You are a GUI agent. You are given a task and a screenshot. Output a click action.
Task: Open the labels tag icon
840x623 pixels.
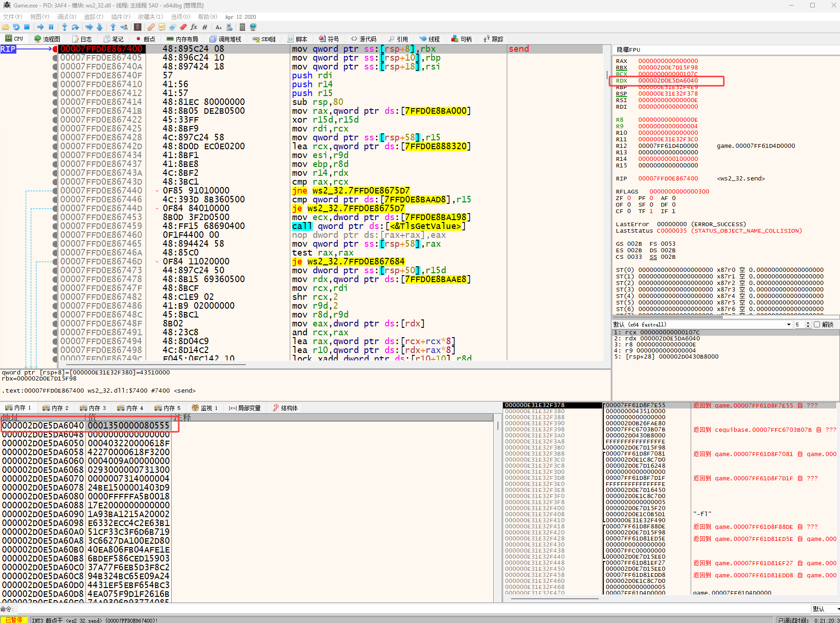173,27
